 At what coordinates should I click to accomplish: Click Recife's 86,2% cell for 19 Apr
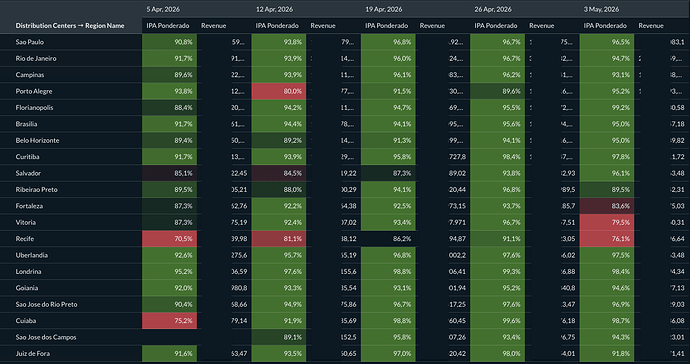click(x=388, y=239)
